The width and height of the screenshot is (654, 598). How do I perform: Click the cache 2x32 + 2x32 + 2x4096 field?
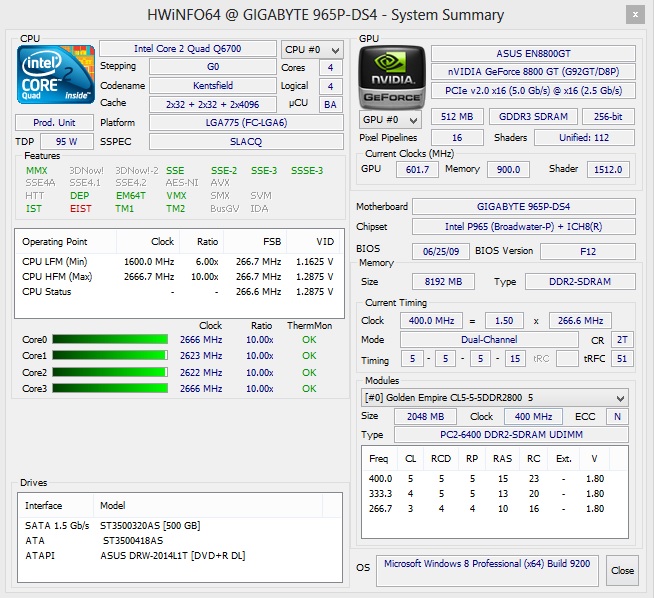pyautogui.click(x=213, y=104)
